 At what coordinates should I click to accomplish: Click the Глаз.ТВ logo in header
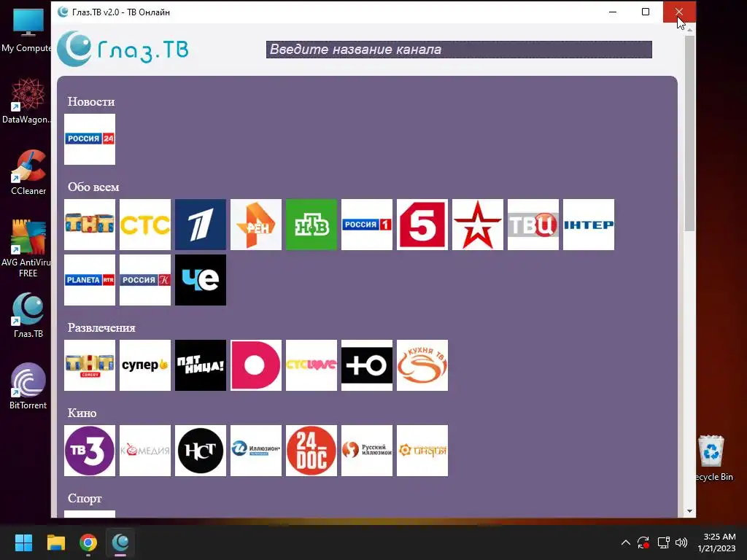pos(123,49)
